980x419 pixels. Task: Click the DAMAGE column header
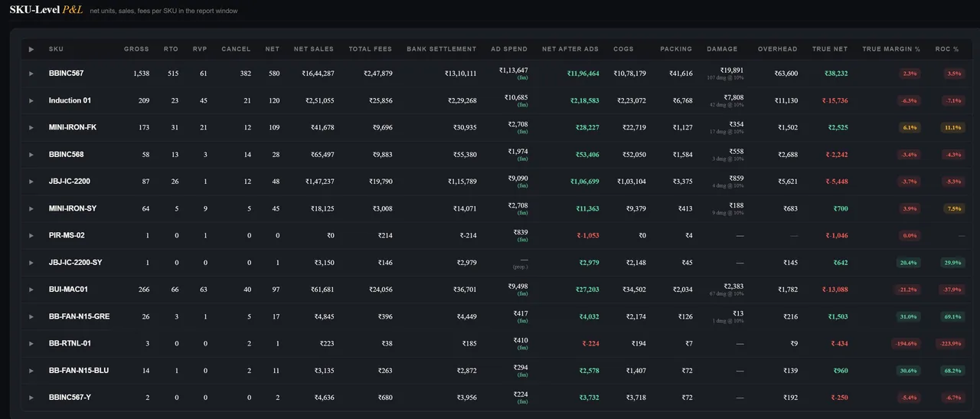[722, 49]
